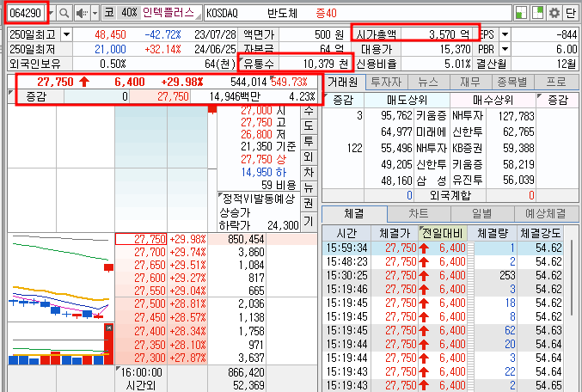The width and height of the screenshot is (582, 392).
Task: Select ask price 27,750 in order book
Action: click(141, 239)
